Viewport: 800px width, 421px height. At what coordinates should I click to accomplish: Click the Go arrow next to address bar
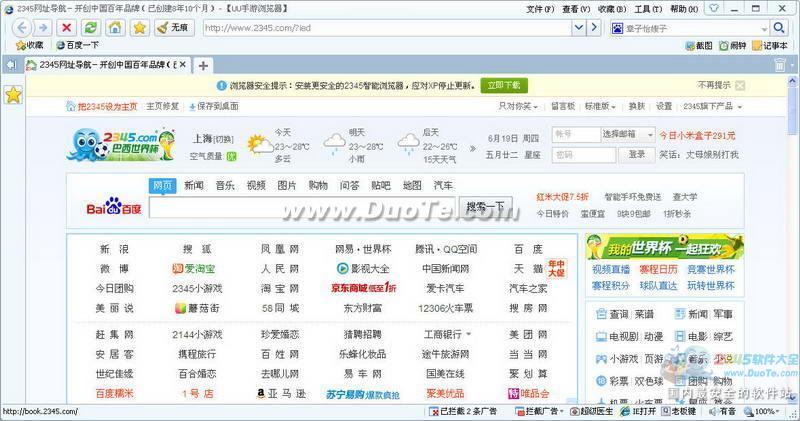594,28
